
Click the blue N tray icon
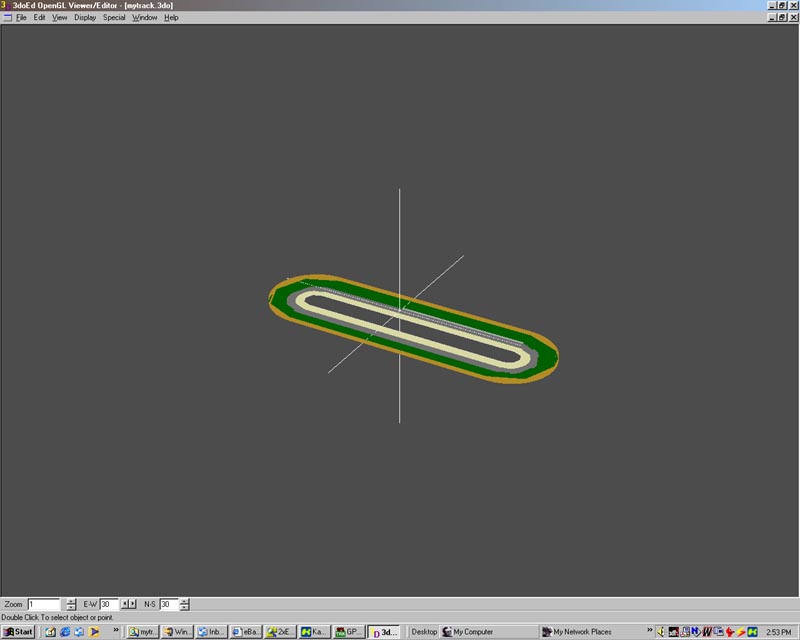[x=695, y=632]
